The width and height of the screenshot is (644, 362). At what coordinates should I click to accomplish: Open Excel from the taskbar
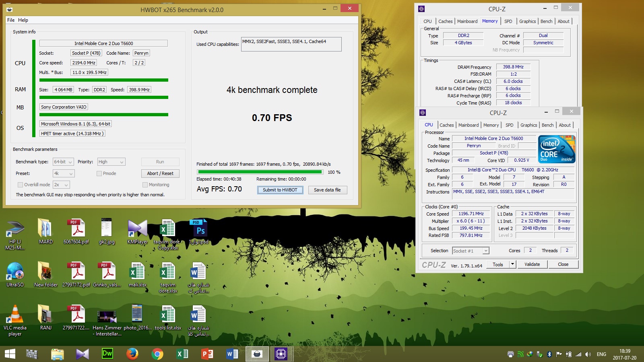pyautogui.click(x=182, y=354)
